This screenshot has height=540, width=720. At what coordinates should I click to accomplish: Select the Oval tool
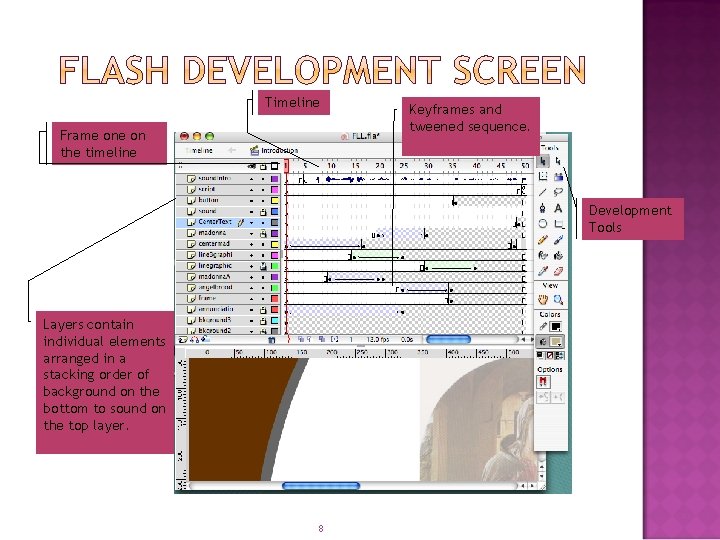[x=543, y=224]
